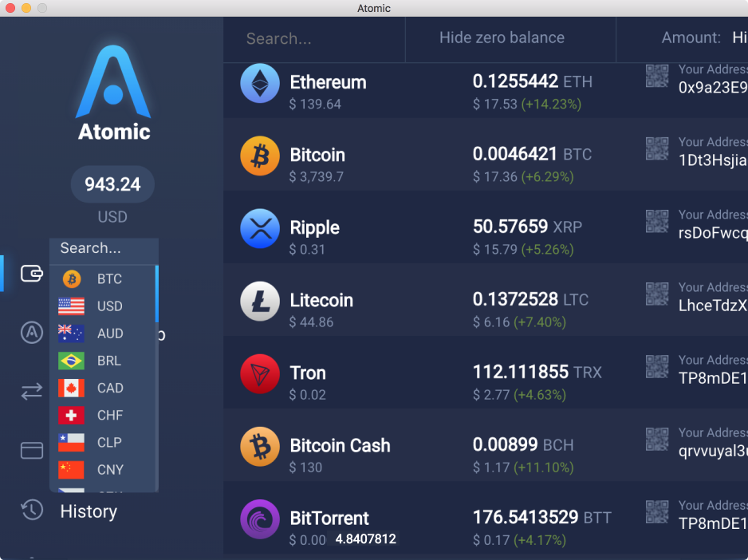Screen dimensions: 748x560
Task: Show QR code for Ripple address
Action: (x=657, y=221)
